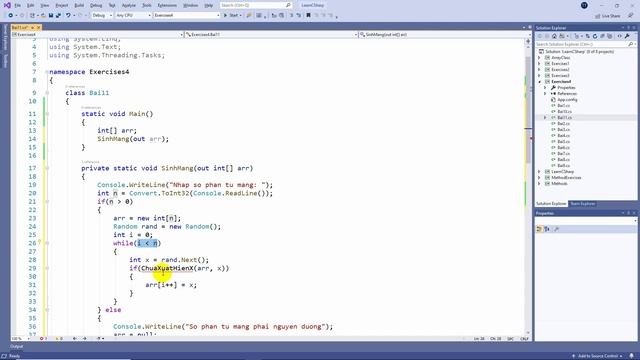640x360 pixels.
Task: Open the Window menu
Action: tap(190, 5)
